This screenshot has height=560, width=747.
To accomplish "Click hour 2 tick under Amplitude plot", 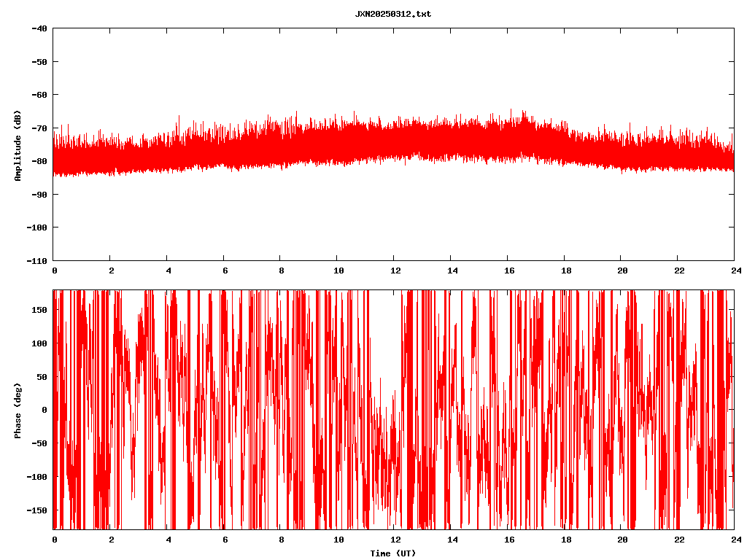I will pos(112,271).
